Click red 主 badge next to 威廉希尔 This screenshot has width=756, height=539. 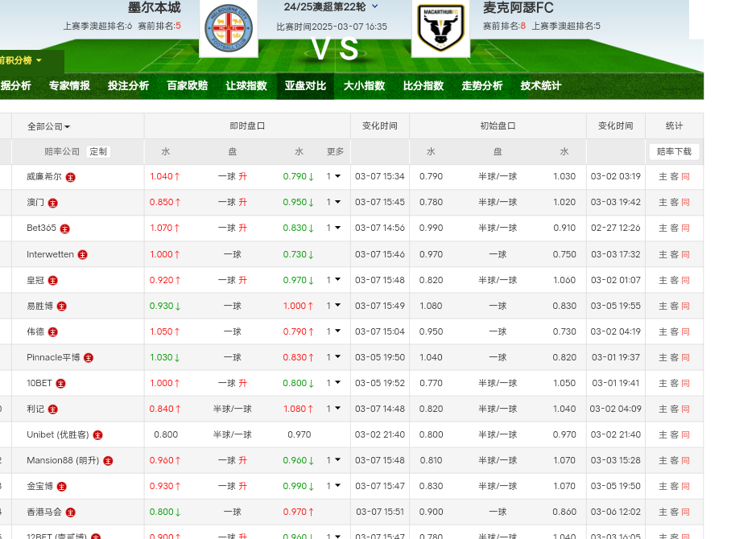70,177
